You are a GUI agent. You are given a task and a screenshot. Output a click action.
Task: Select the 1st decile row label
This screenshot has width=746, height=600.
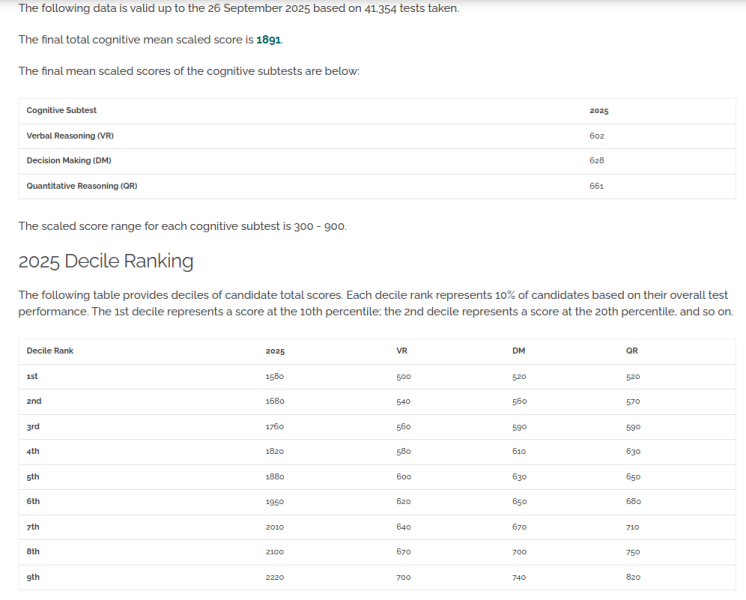33,376
